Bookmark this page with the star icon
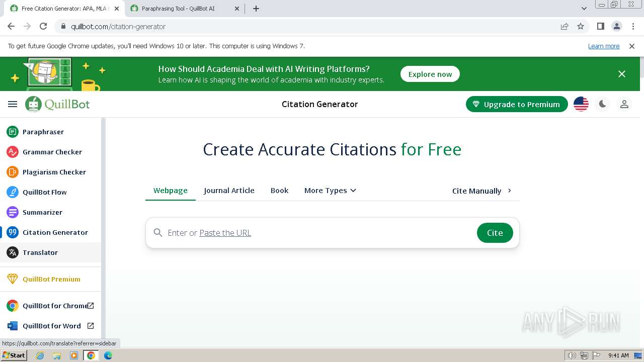 (x=581, y=26)
